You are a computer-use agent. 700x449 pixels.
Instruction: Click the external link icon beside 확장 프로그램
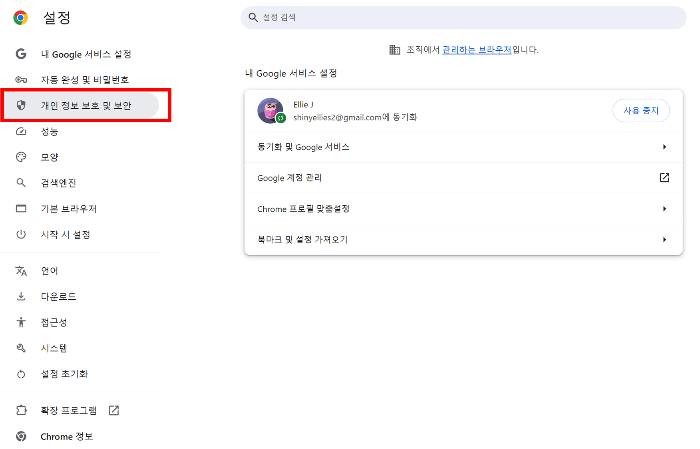114,410
